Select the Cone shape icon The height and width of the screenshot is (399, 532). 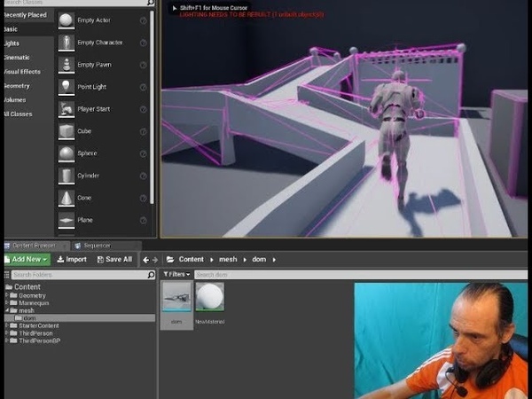(x=66, y=198)
